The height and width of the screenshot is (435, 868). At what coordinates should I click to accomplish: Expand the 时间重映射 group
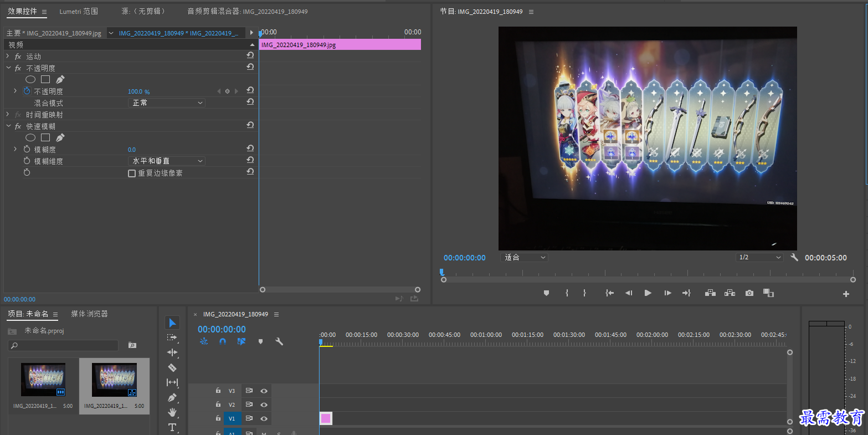click(7, 114)
